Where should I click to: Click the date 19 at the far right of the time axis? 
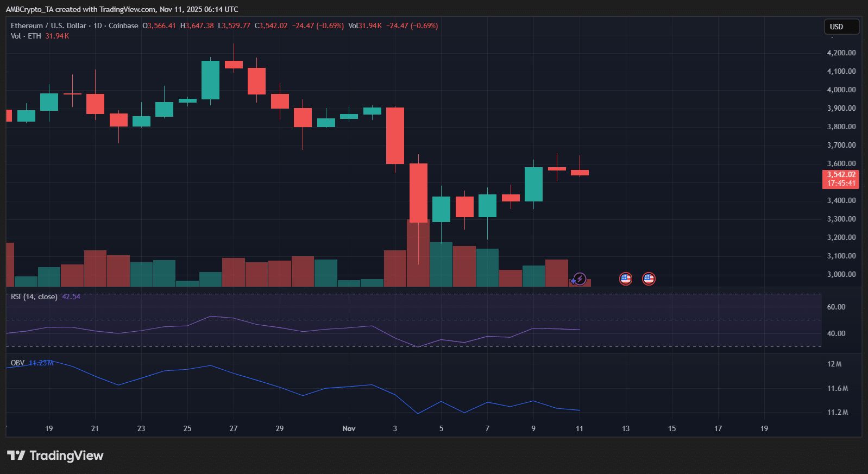pyautogui.click(x=764, y=428)
